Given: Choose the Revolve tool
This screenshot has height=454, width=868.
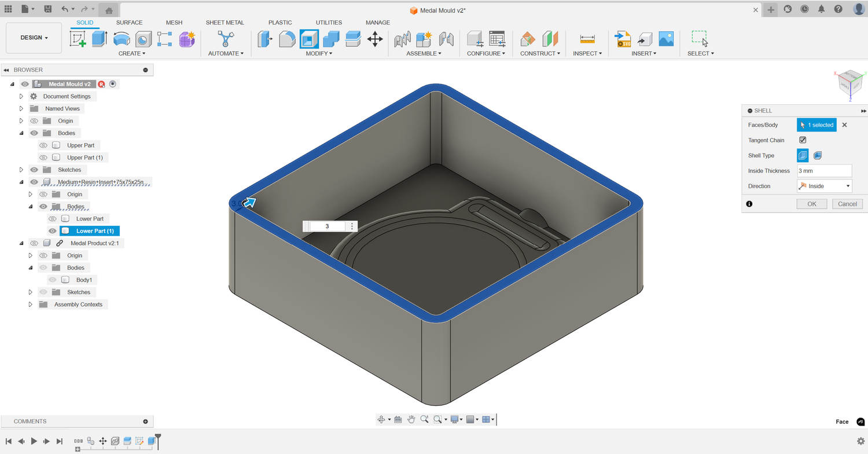Looking at the screenshot, I should 122,39.
